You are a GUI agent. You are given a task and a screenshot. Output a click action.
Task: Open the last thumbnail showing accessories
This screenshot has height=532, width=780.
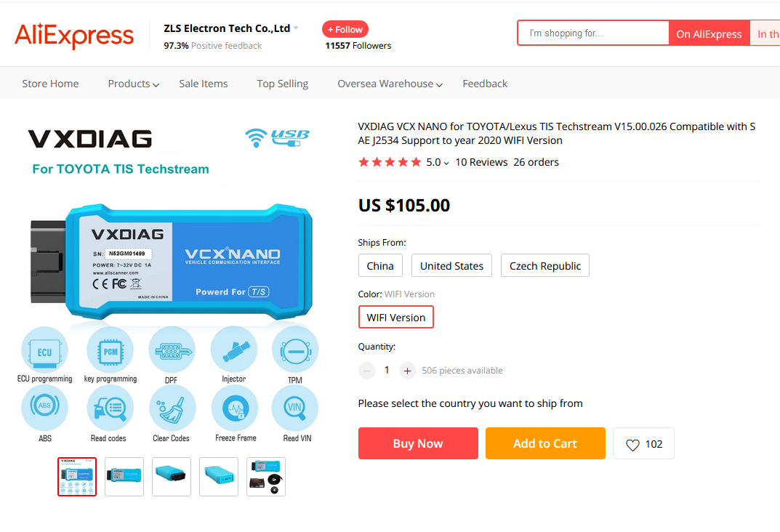266,477
